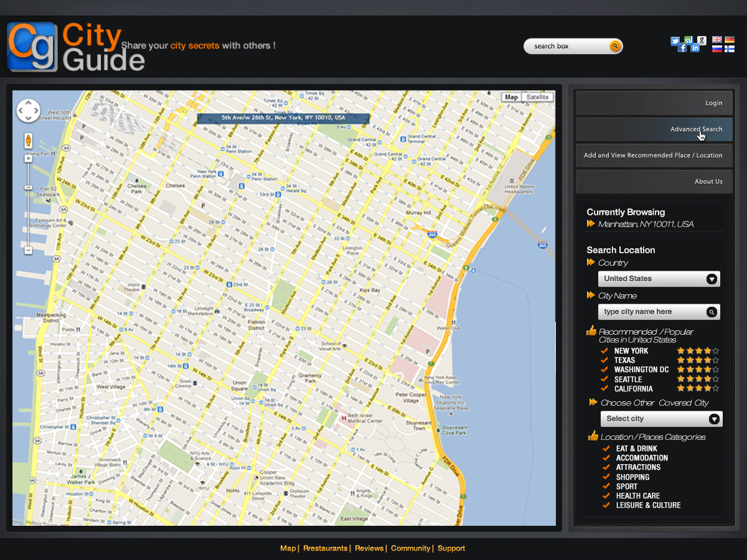Click the 'Flatiron District' map label
The height and width of the screenshot is (560, 747).
(256, 325)
